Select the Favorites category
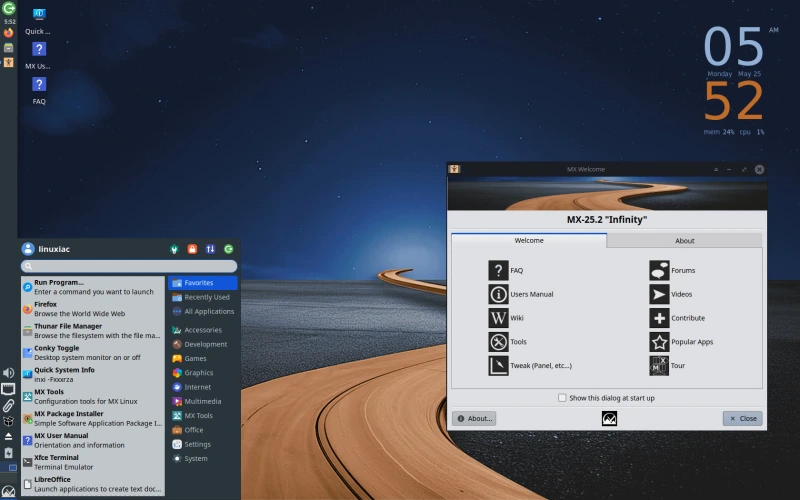 point(203,283)
